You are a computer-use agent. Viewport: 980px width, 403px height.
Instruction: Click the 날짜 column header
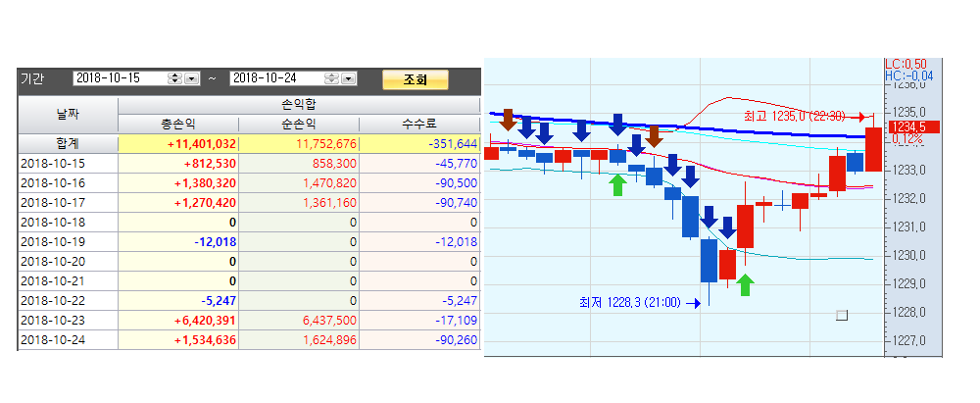[68, 115]
